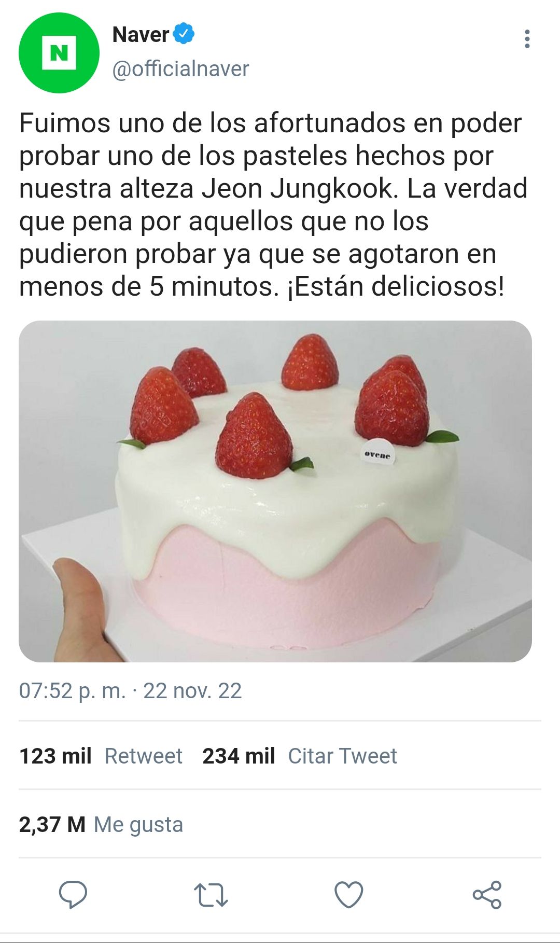Tap the ovene label on the cake
This screenshot has width=560, height=943.
pos(377,455)
